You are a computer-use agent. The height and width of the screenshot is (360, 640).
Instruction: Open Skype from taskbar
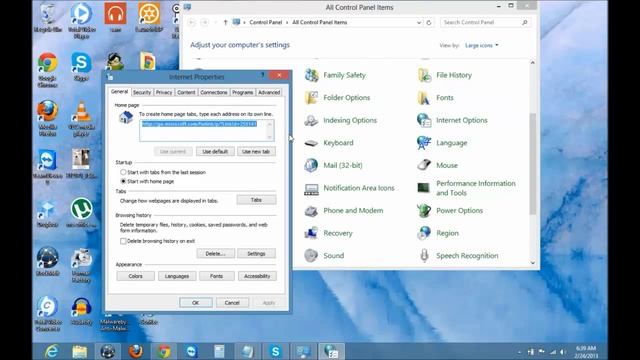[276, 351]
